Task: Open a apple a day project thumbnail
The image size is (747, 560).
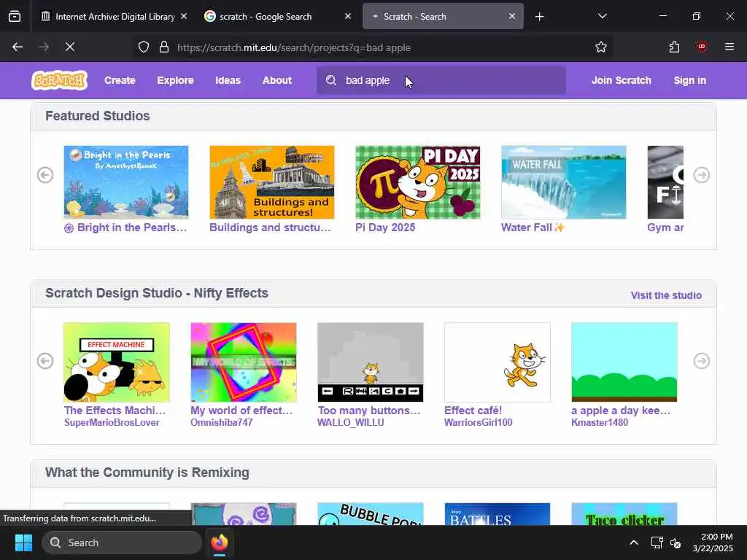Action: (x=624, y=362)
